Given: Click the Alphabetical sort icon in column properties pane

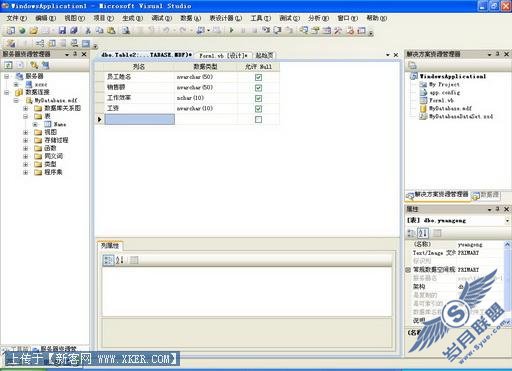Looking at the screenshot, I should coord(120,260).
